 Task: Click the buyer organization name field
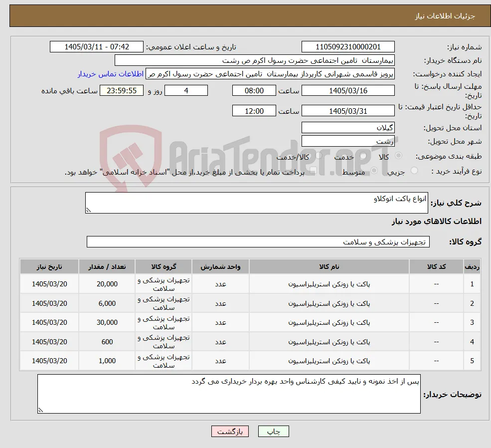pyautogui.click(x=255, y=60)
